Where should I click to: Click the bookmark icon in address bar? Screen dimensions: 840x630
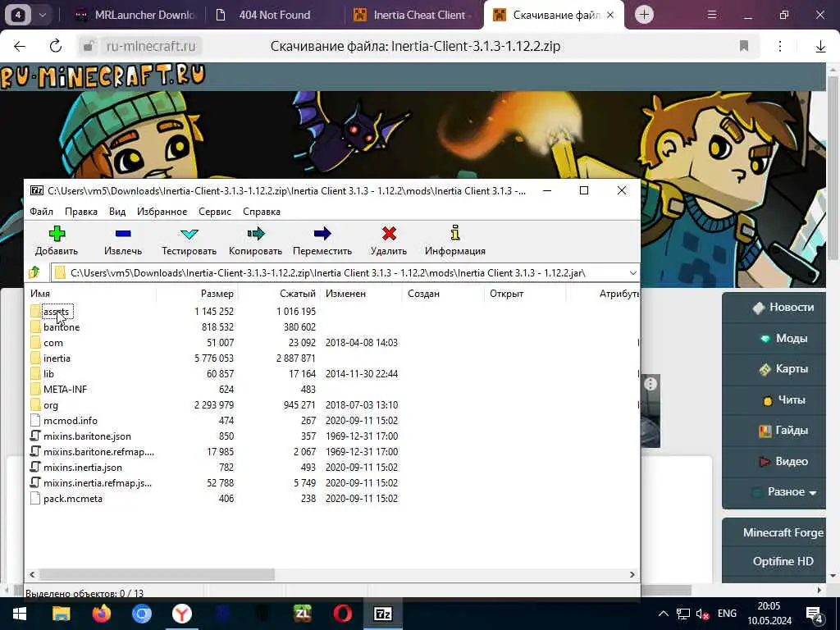(x=743, y=46)
